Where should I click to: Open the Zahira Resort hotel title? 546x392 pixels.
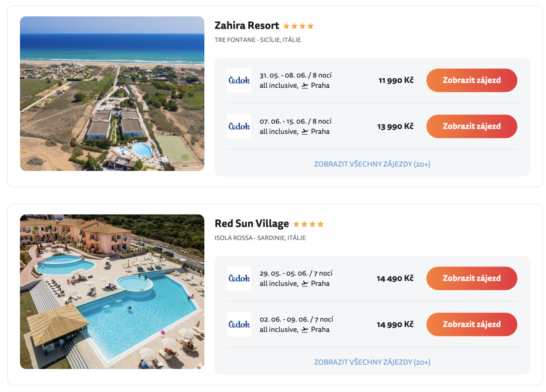tap(247, 25)
